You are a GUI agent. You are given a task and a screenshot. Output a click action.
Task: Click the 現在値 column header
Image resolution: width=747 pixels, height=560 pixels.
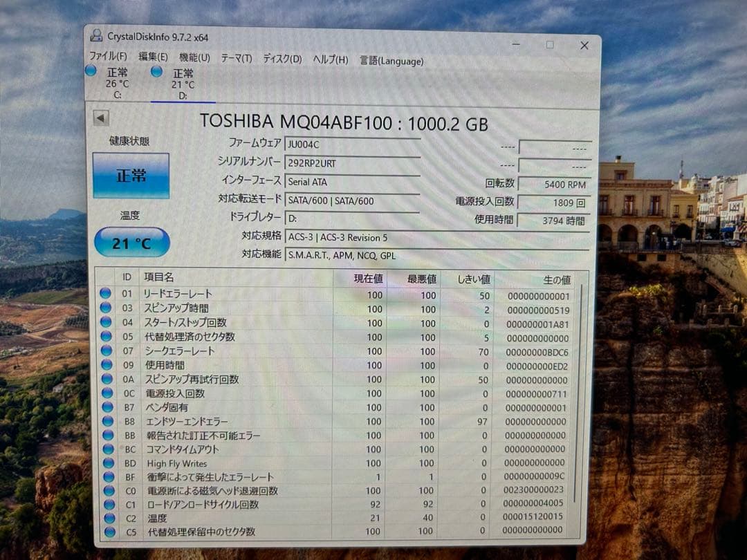[x=360, y=279]
